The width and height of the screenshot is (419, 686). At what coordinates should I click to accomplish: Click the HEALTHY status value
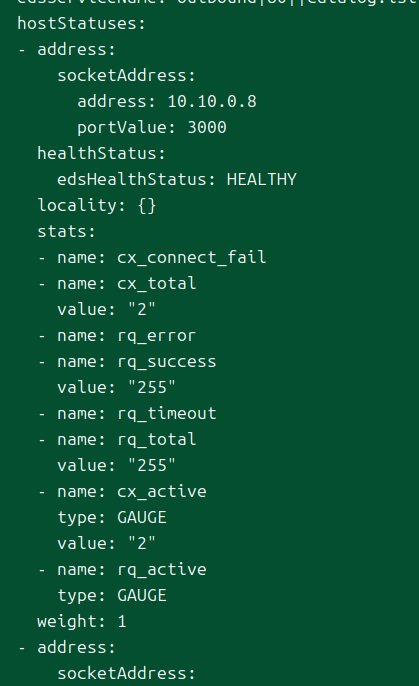pos(262,179)
